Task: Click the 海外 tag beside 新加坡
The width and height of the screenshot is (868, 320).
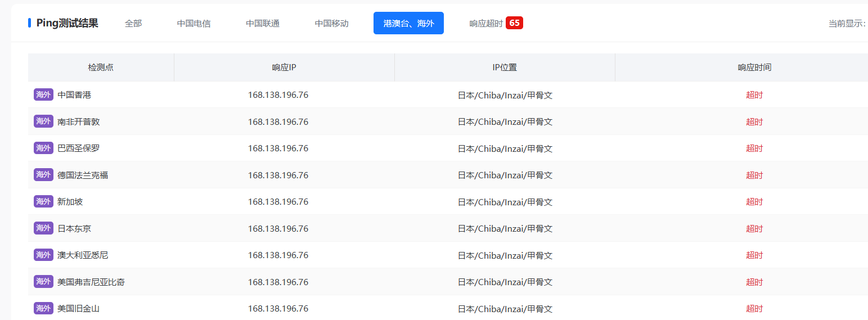Action: point(43,201)
